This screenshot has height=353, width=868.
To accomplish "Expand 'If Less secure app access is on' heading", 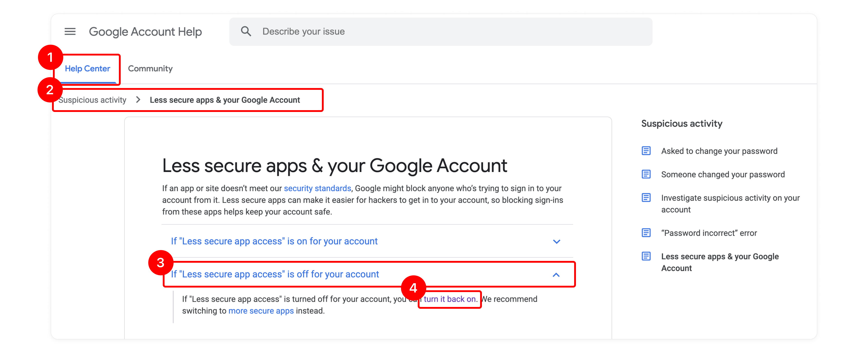I will (274, 241).
